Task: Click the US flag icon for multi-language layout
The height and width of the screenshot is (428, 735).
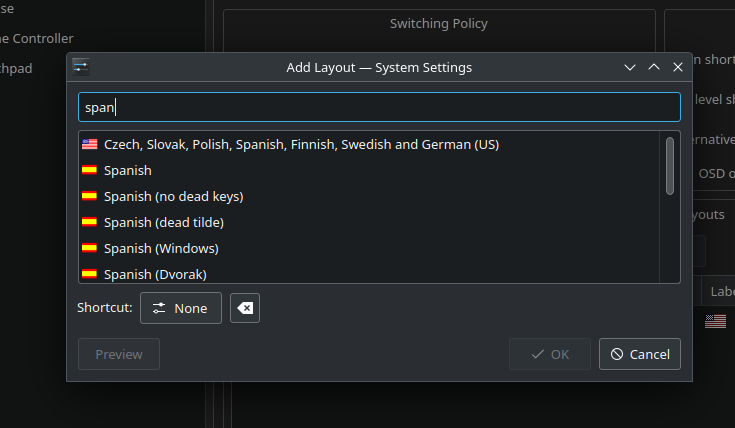Action: point(89,144)
